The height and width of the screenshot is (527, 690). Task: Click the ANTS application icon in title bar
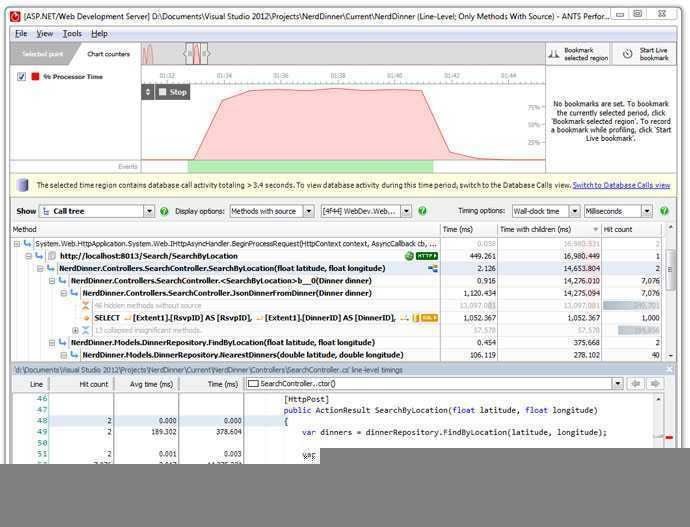15,16
